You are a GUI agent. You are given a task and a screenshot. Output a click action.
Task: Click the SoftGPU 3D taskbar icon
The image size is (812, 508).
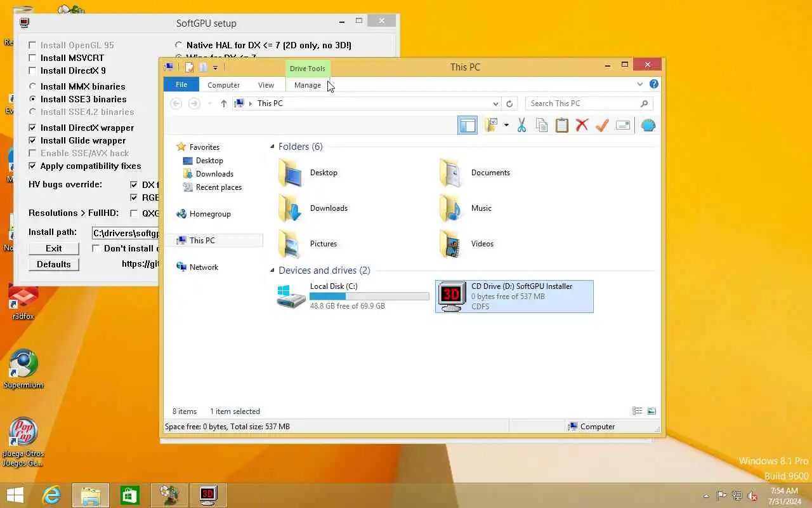[208, 495]
